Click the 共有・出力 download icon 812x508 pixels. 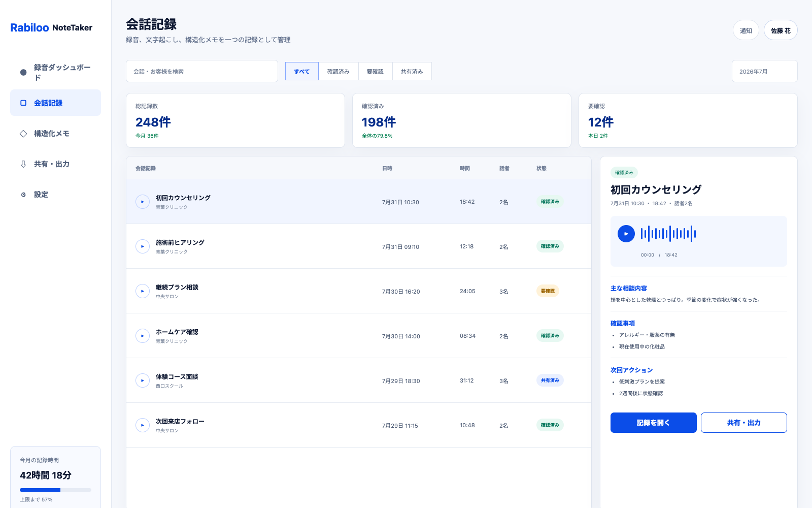point(23,164)
